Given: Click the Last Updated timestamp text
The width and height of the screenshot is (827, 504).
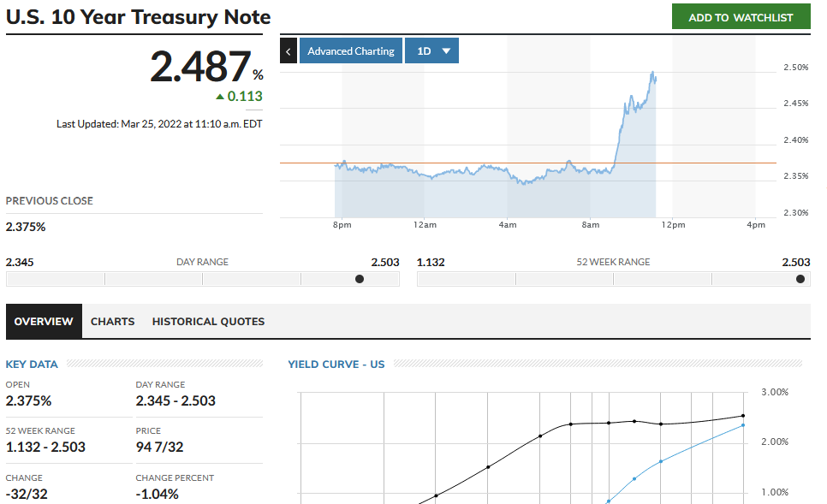Looking at the screenshot, I should click(159, 124).
